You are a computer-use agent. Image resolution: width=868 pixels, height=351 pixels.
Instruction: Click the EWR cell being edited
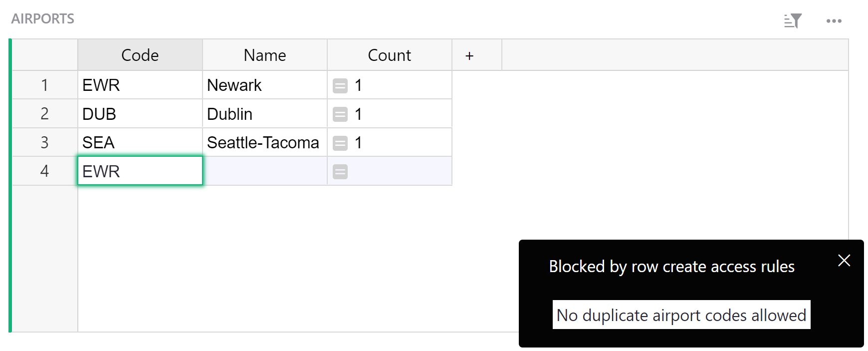140,171
